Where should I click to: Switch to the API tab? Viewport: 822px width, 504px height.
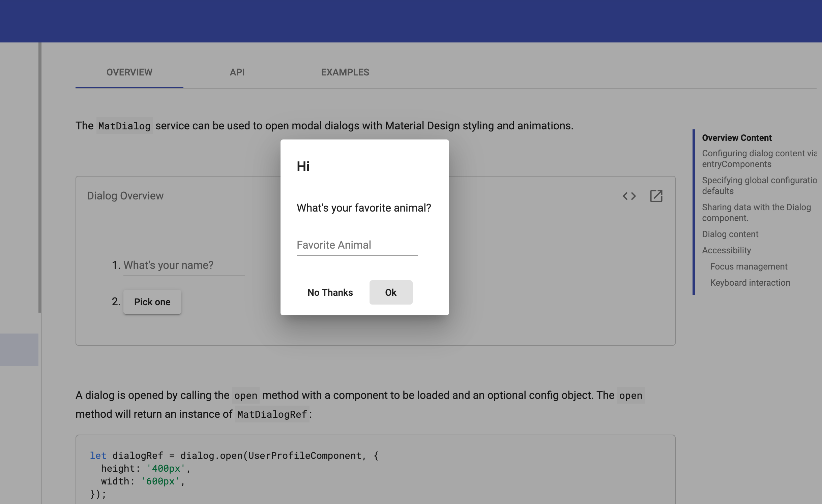click(237, 72)
